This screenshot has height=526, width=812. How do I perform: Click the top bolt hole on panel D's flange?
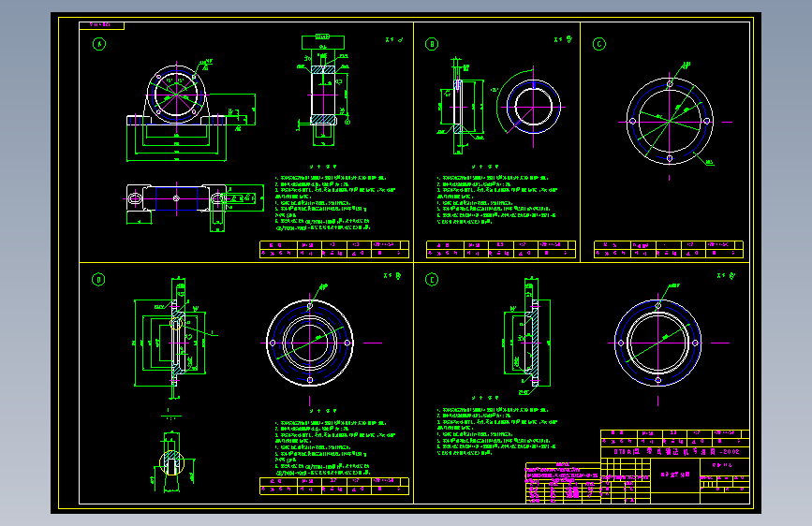[x=310, y=305]
